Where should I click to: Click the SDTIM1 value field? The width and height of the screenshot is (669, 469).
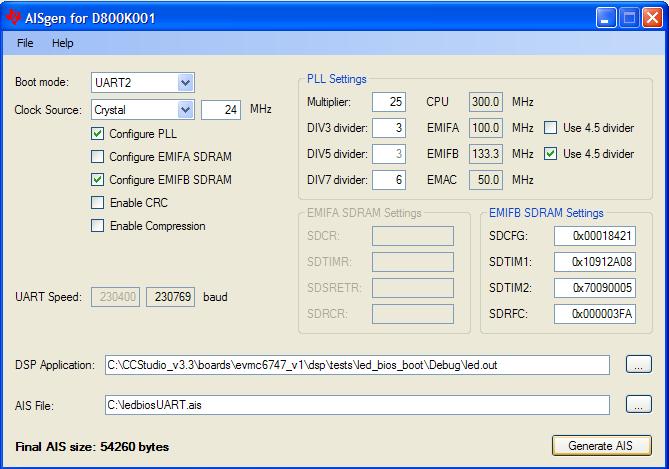[595, 262]
